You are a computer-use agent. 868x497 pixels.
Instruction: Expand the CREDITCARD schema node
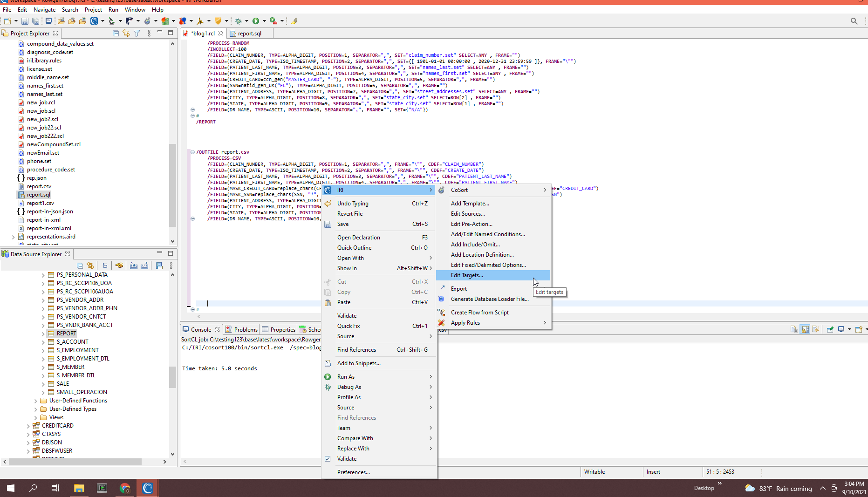tap(28, 426)
